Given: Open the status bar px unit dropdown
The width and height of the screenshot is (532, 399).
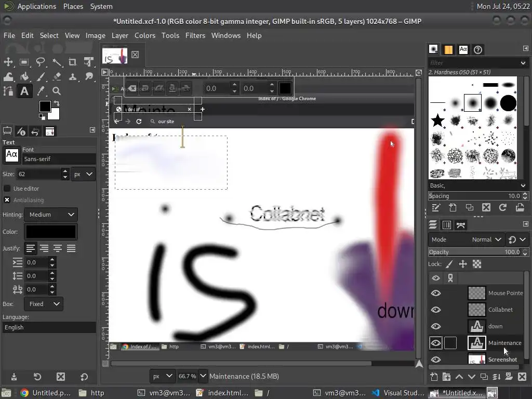Looking at the screenshot, I should pos(163,376).
